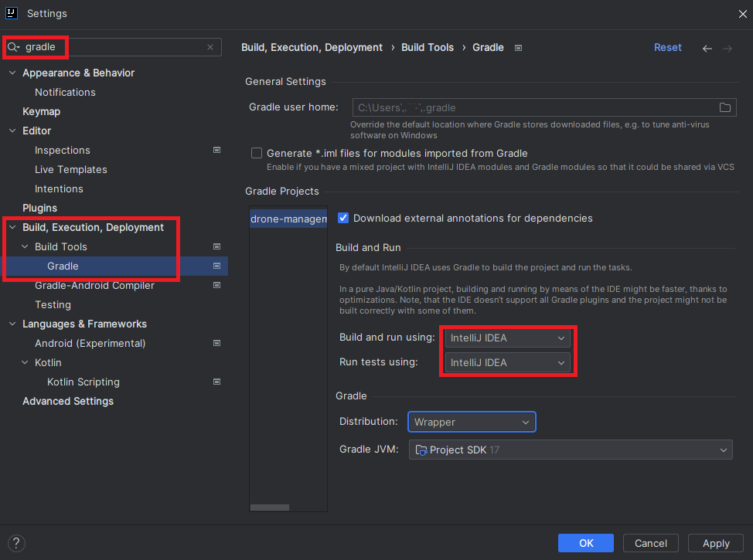Open the Live Templates settings page

[x=71, y=169]
